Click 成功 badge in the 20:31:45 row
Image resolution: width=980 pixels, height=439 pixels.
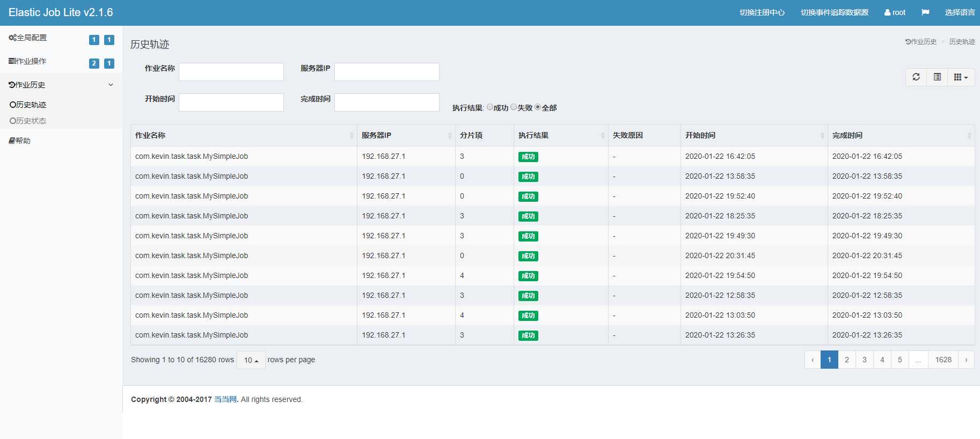(x=528, y=256)
